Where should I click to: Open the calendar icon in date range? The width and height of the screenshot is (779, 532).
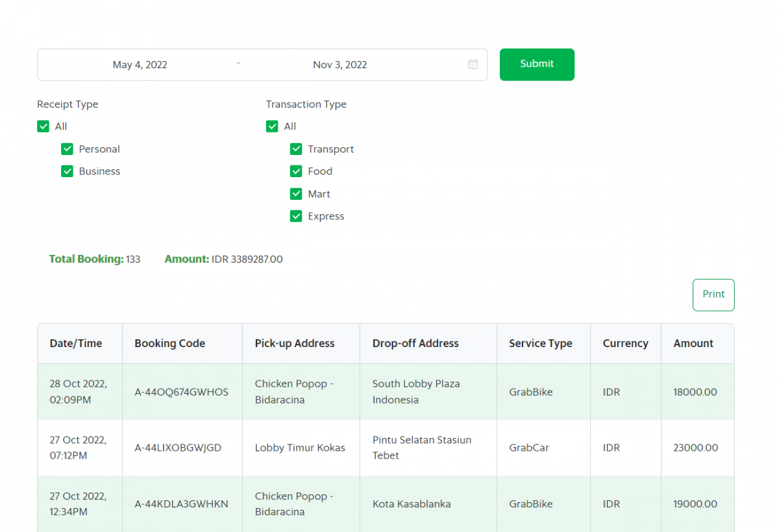[473, 64]
